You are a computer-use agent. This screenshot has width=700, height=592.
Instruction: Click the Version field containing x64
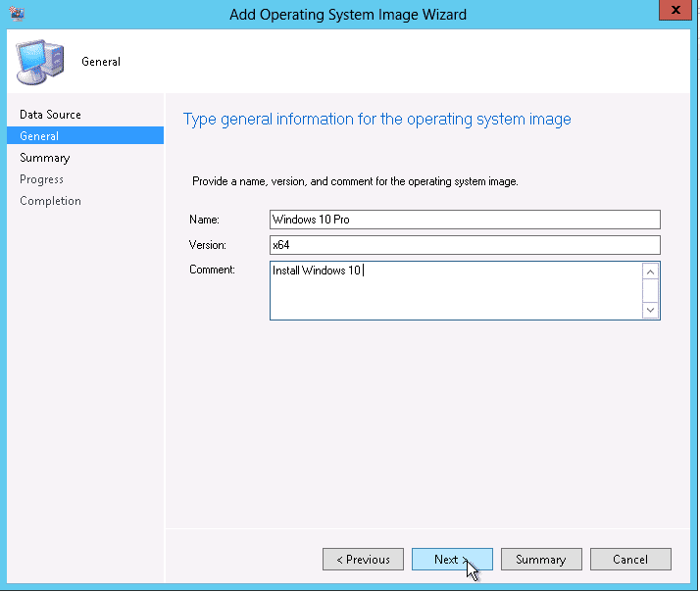click(x=465, y=245)
